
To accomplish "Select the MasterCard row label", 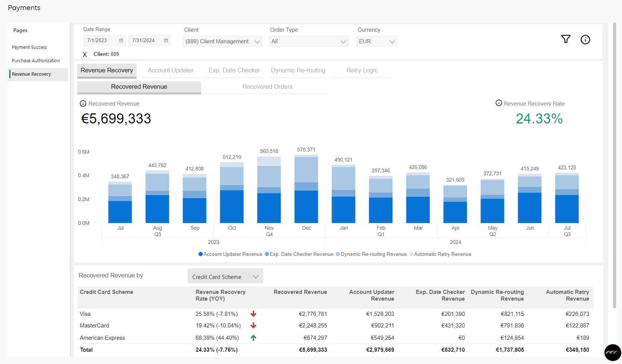I will [x=94, y=326].
